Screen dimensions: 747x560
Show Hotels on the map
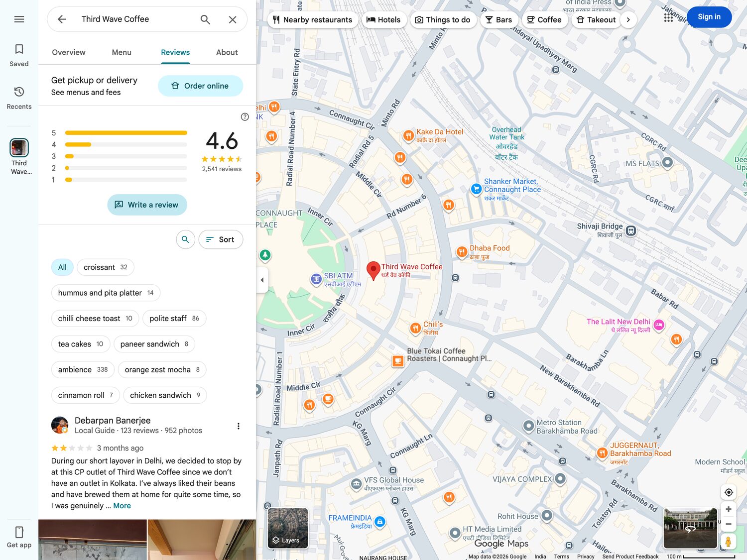coord(383,20)
